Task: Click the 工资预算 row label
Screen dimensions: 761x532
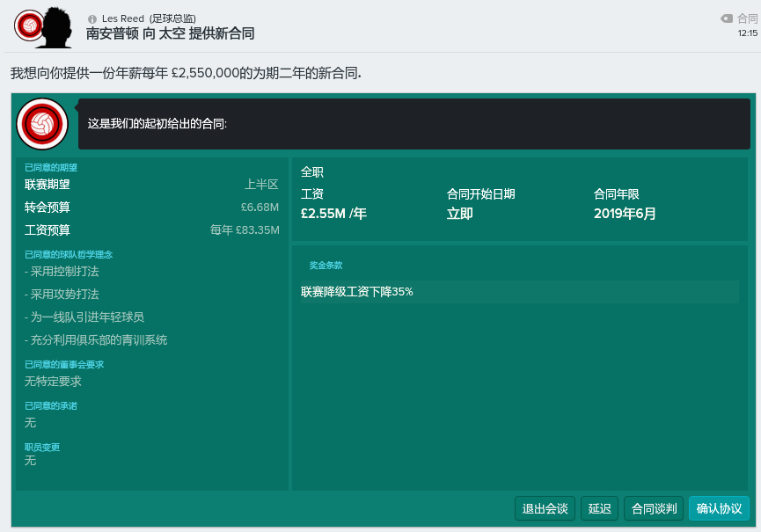Action: (48, 230)
